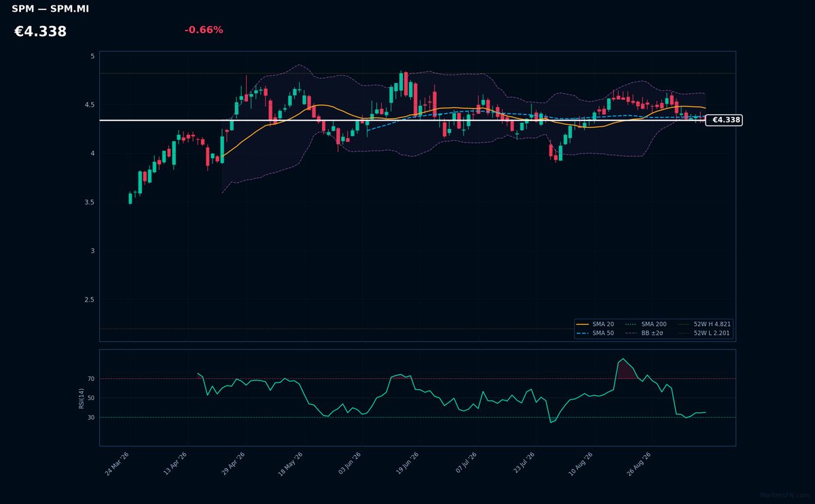Viewport: 815px width, 504px height.
Task: Select the SMA 200 legend entry
Action: (x=646, y=325)
